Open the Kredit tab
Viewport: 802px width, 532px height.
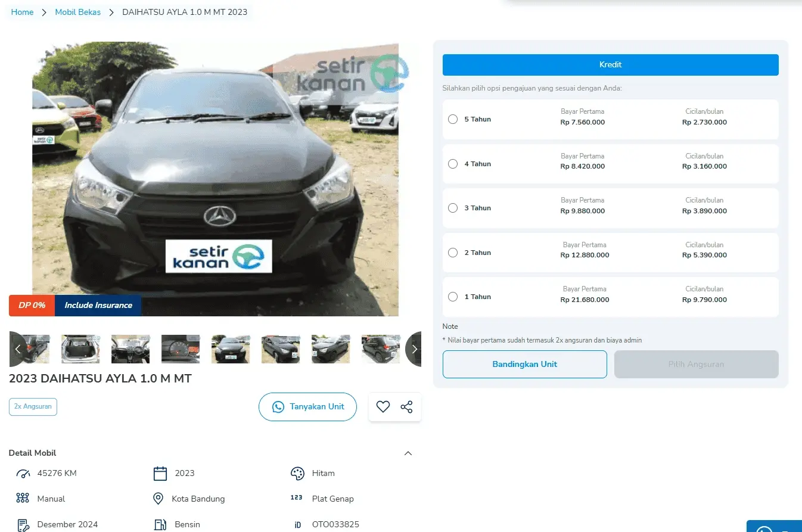(610, 65)
